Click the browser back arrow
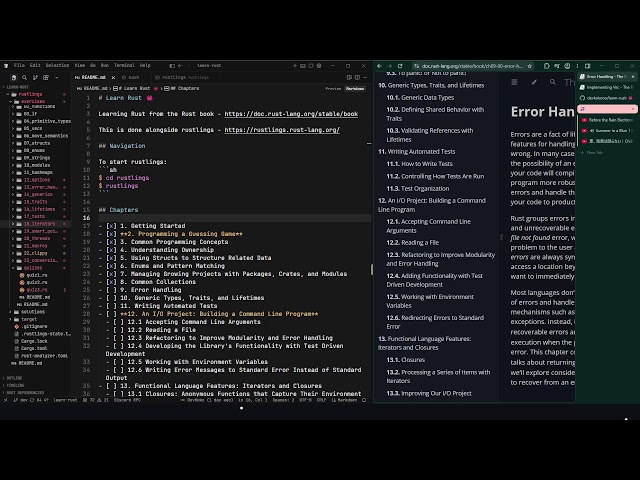 (379, 66)
